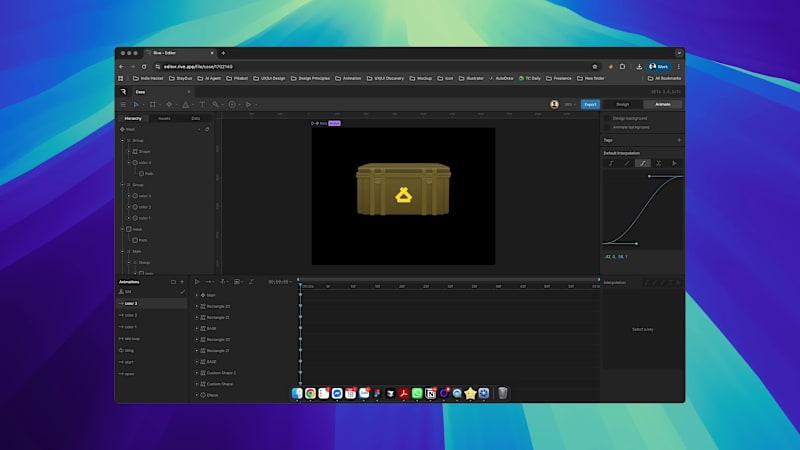Viewport: 800px width, 450px height.
Task: Select the Artboard tool
Action: click(153, 104)
